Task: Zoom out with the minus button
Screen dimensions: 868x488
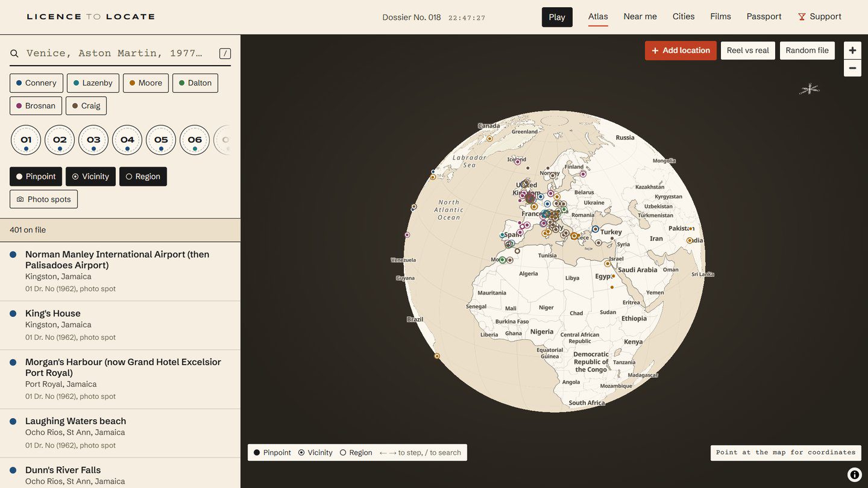Action: coord(852,68)
